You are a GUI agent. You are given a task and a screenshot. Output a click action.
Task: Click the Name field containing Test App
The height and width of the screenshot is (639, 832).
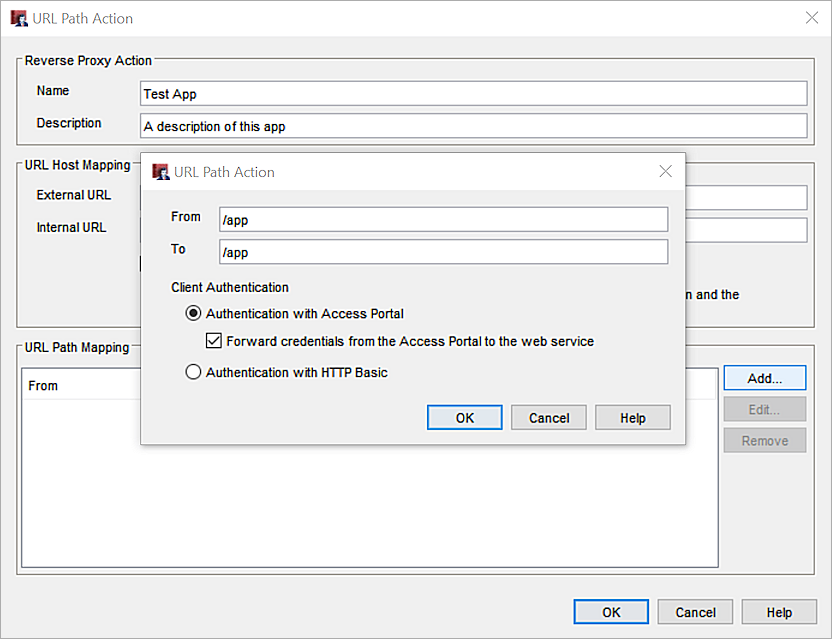(x=473, y=93)
